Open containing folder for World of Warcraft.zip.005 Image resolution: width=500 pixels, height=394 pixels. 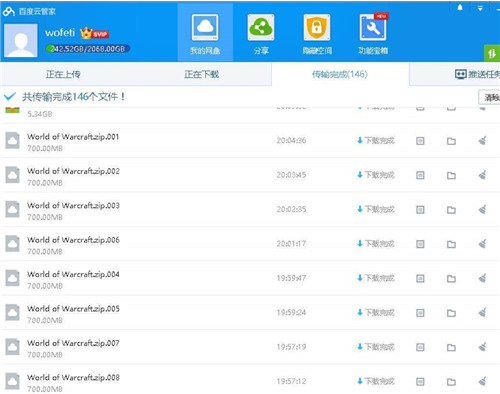coord(451,313)
